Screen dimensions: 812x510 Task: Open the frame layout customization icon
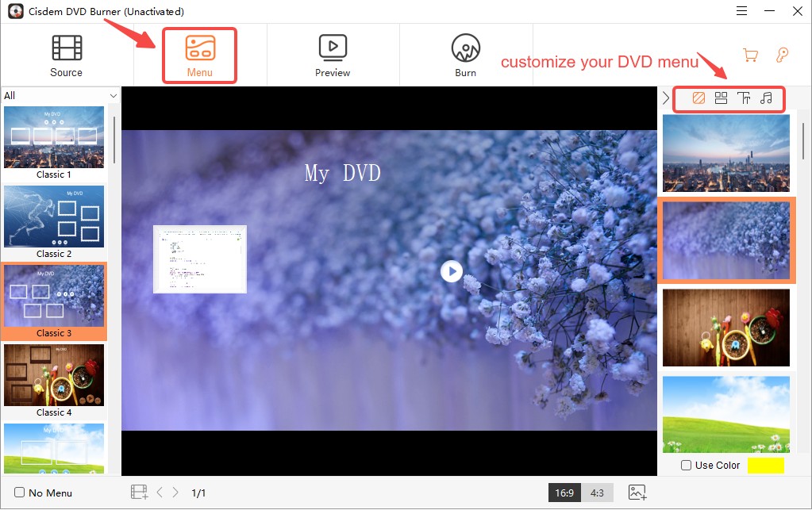(x=721, y=98)
